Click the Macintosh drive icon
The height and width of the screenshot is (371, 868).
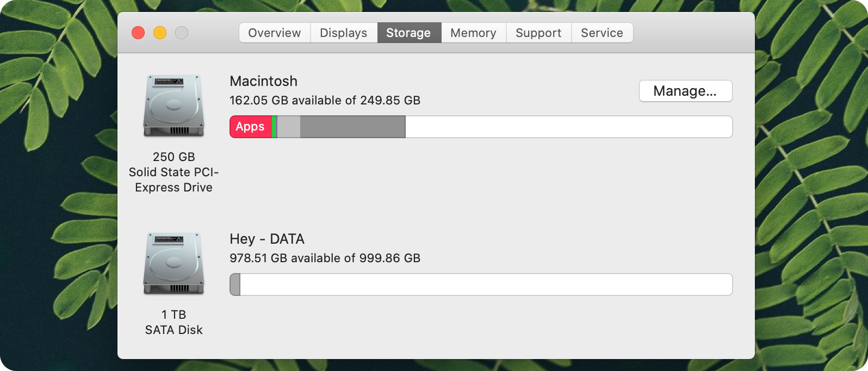click(173, 106)
